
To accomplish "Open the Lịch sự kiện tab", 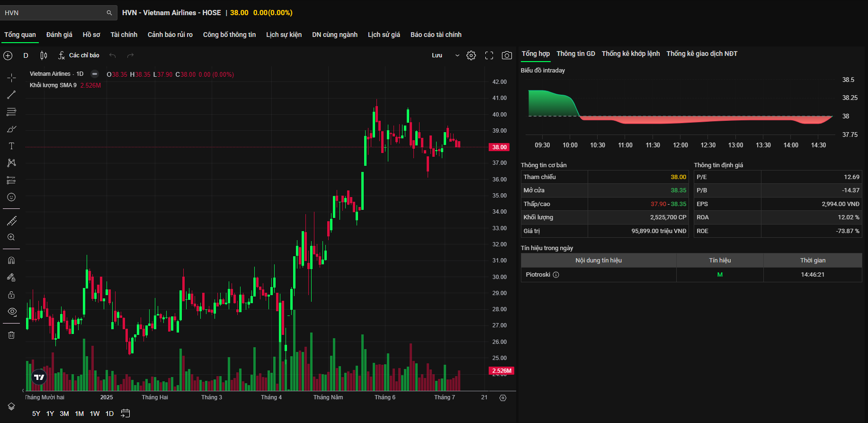I will click(284, 35).
